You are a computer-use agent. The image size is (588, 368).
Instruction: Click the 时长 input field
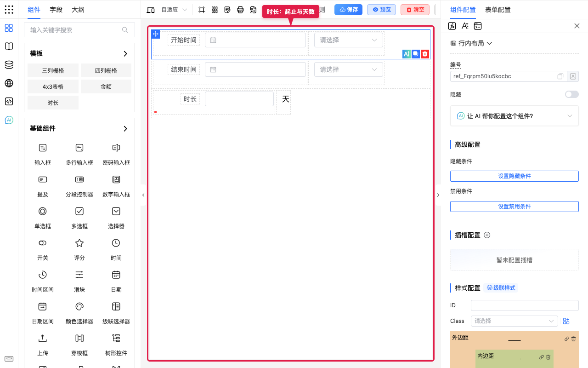[x=239, y=99]
